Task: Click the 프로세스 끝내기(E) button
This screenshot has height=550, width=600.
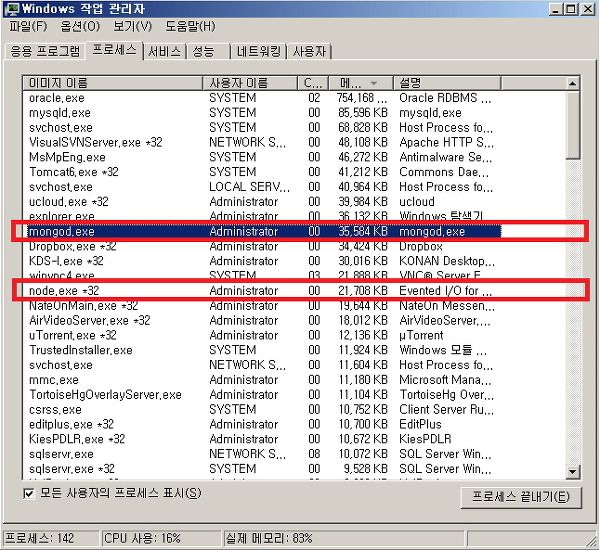Action: coord(521,497)
